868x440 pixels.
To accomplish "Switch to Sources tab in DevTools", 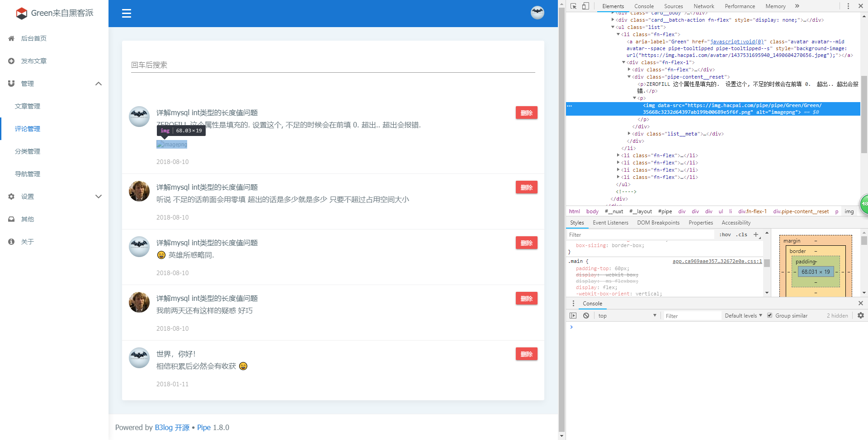I will pyautogui.click(x=673, y=6).
